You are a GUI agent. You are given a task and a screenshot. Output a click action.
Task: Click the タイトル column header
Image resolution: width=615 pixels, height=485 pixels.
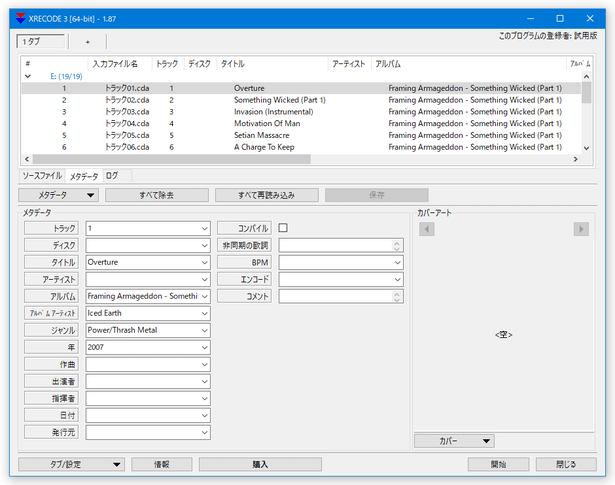pos(272,64)
